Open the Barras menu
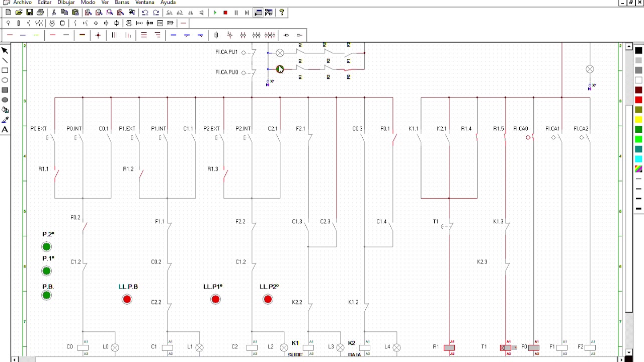This screenshot has height=362, width=644. tap(122, 3)
